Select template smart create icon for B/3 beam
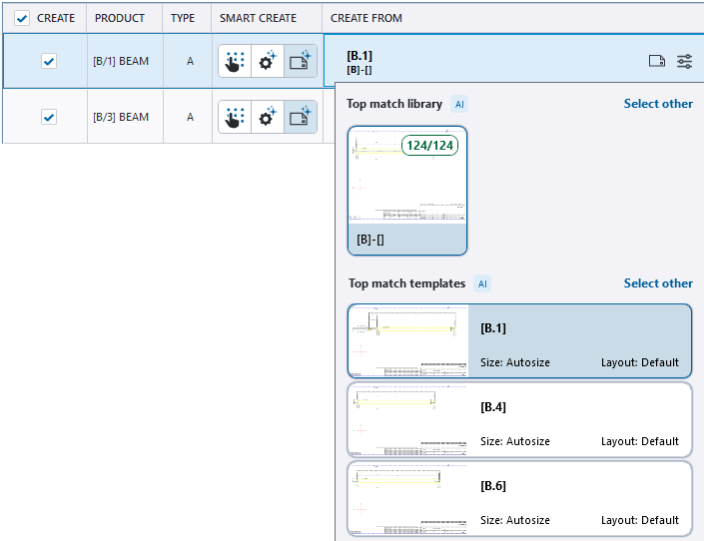The width and height of the screenshot is (704, 541). [x=300, y=117]
